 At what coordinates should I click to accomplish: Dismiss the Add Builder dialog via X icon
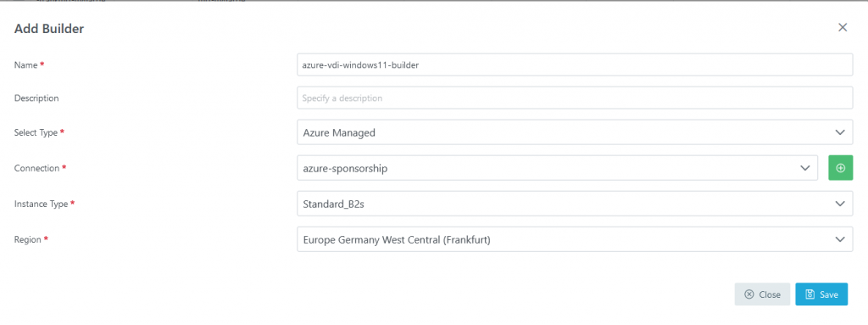pyautogui.click(x=843, y=28)
